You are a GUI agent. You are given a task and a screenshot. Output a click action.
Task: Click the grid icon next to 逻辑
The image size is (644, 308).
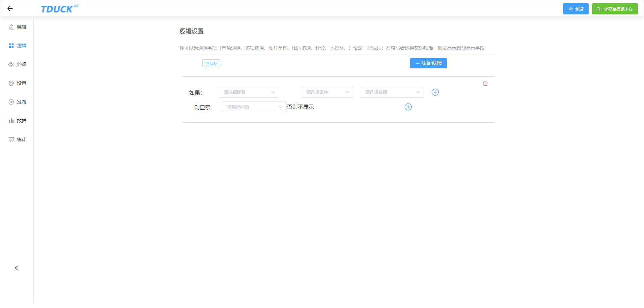coord(11,46)
